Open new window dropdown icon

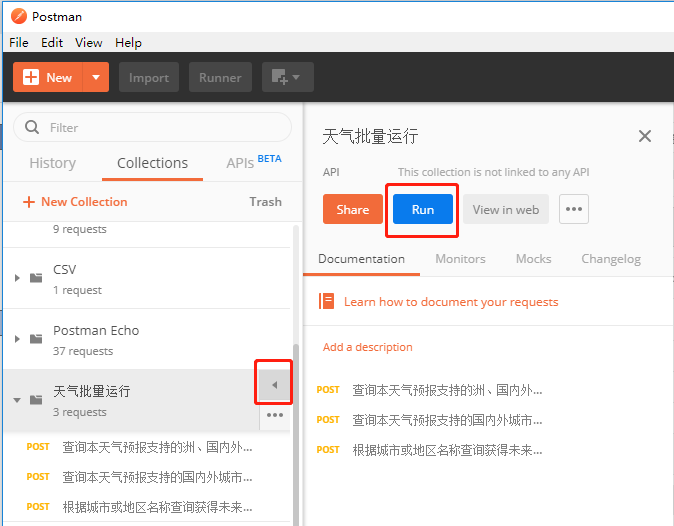288,77
